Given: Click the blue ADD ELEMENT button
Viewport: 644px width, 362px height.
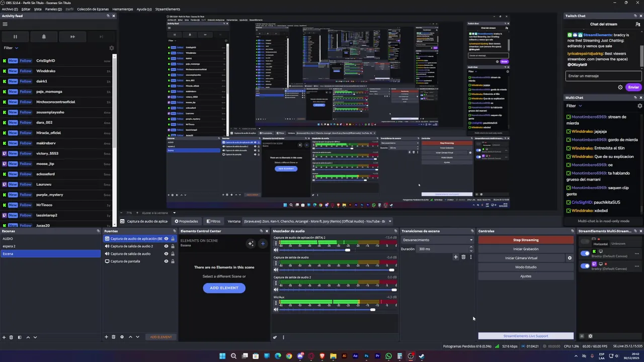Looking at the screenshot, I should click(224, 288).
